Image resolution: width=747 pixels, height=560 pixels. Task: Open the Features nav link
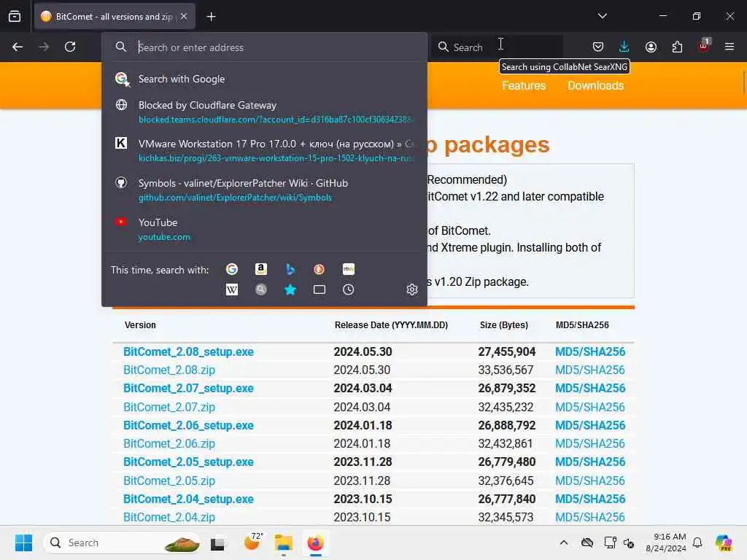coord(524,86)
